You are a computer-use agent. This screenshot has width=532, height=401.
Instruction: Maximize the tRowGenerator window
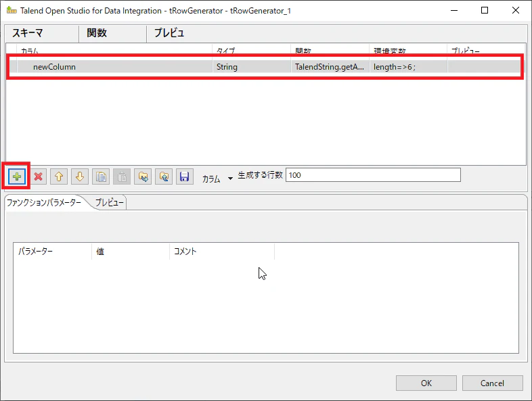pos(485,11)
